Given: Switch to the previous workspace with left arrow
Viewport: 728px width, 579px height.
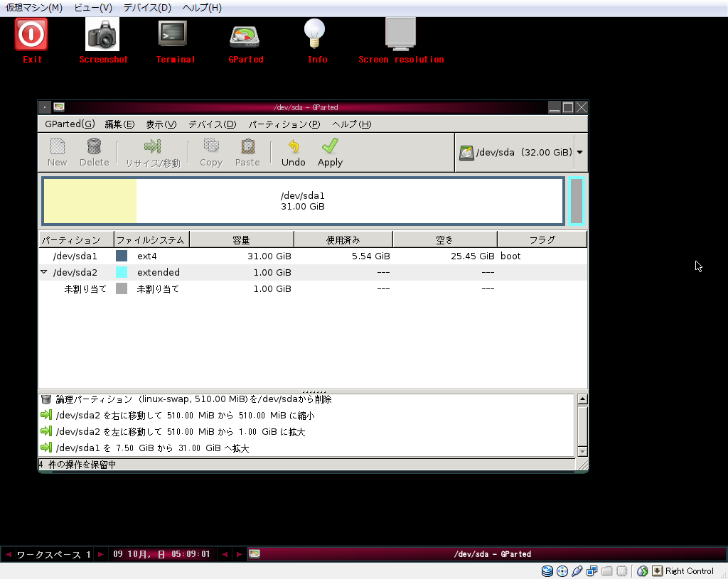Looking at the screenshot, I should coord(9,554).
